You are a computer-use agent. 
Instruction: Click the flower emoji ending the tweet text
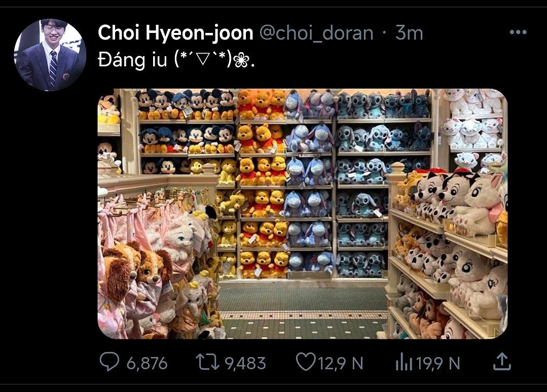click(241, 61)
